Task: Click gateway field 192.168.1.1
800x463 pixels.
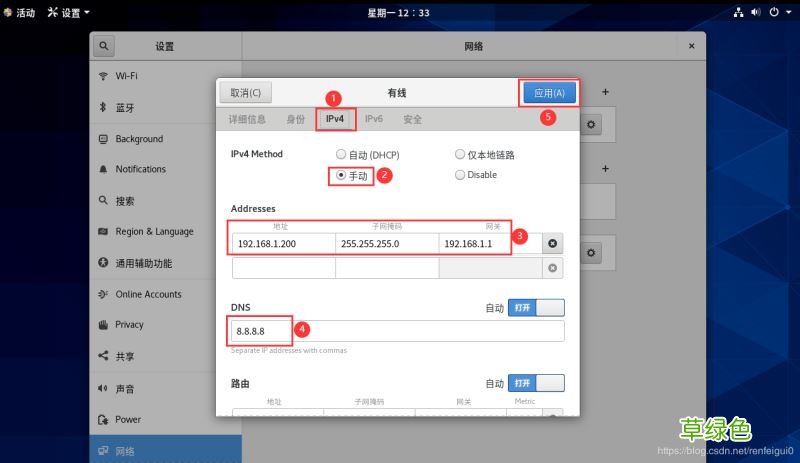Action: [490, 243]
